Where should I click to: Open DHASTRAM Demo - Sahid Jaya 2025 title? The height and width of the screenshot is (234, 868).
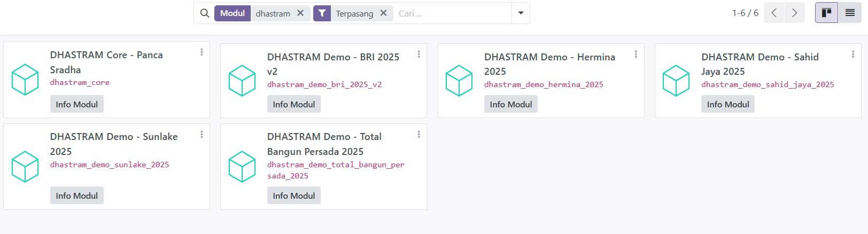pyautogui.click(x=759, y=64)
